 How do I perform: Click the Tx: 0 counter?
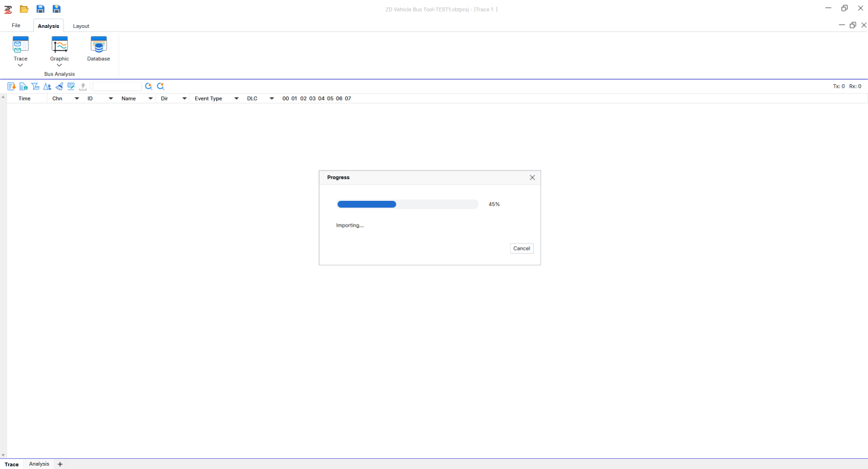click(x=839, y=86)
